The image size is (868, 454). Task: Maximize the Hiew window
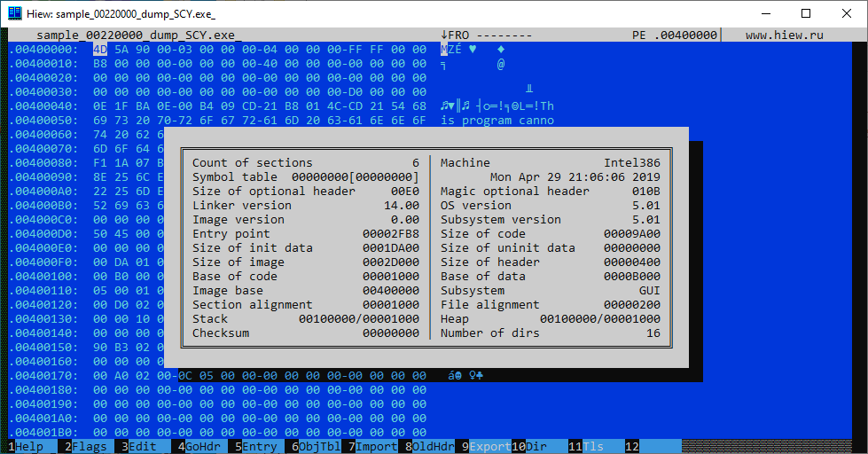tap(806, 13)
